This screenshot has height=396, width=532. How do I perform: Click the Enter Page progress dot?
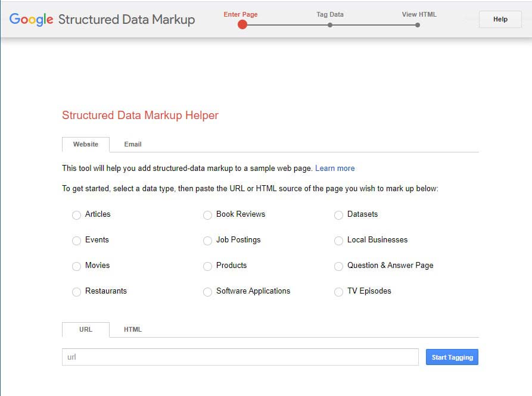tap(242, 24)
